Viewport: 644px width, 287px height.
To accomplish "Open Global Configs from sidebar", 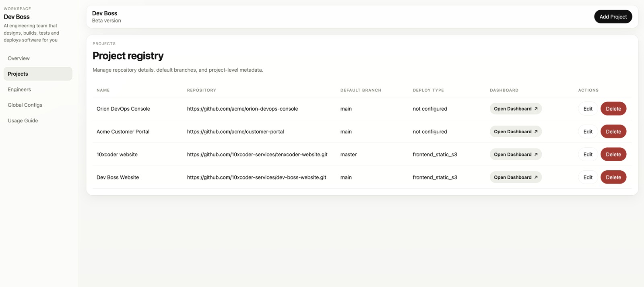I will click(x=38, y=105).
